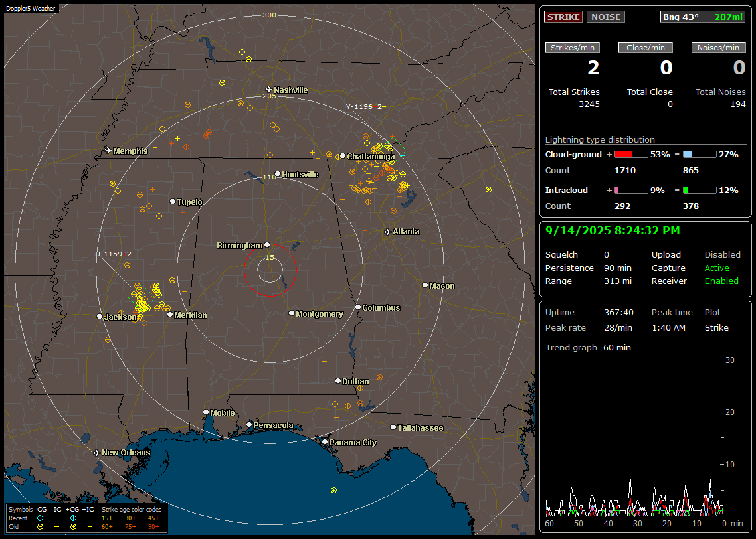
Task: Click the pink positive intracloud percentage bar
Action: click(631, 191)
